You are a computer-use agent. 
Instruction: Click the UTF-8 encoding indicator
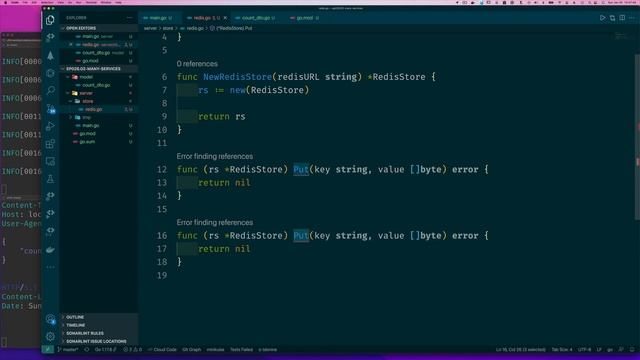(x=584, y=350)
